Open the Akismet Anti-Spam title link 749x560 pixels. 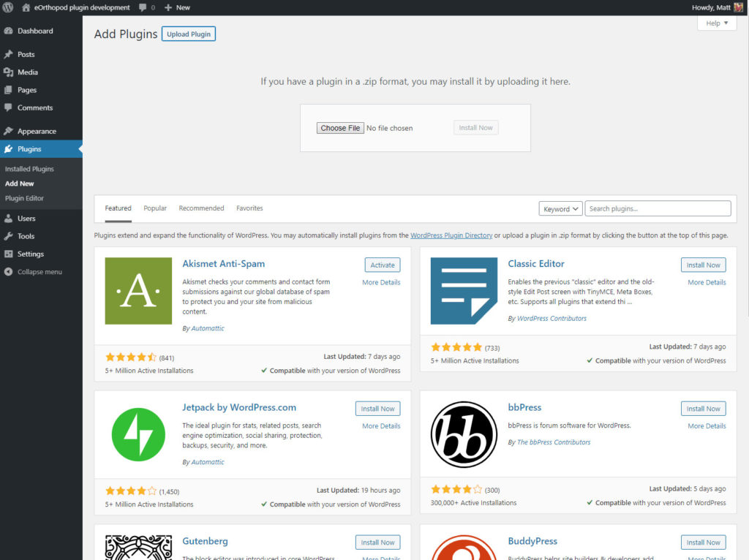click(224, 263)
